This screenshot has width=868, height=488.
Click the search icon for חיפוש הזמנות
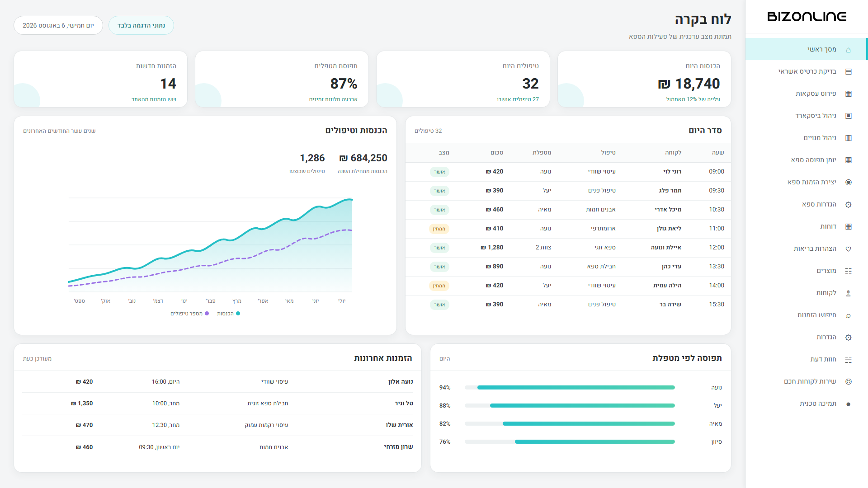coord(848,315)
